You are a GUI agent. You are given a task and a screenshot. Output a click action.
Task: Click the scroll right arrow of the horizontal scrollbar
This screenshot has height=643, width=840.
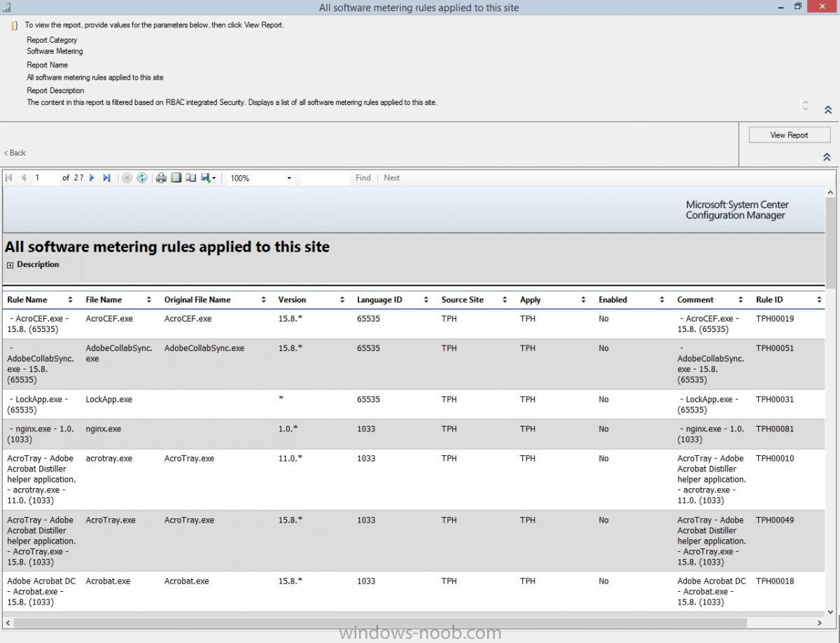tap(820, 622)
